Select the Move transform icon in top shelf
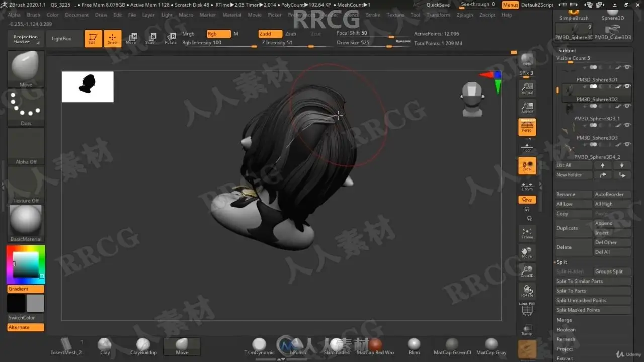The width and height of the screenshot is (644, 362). (131, 38)
